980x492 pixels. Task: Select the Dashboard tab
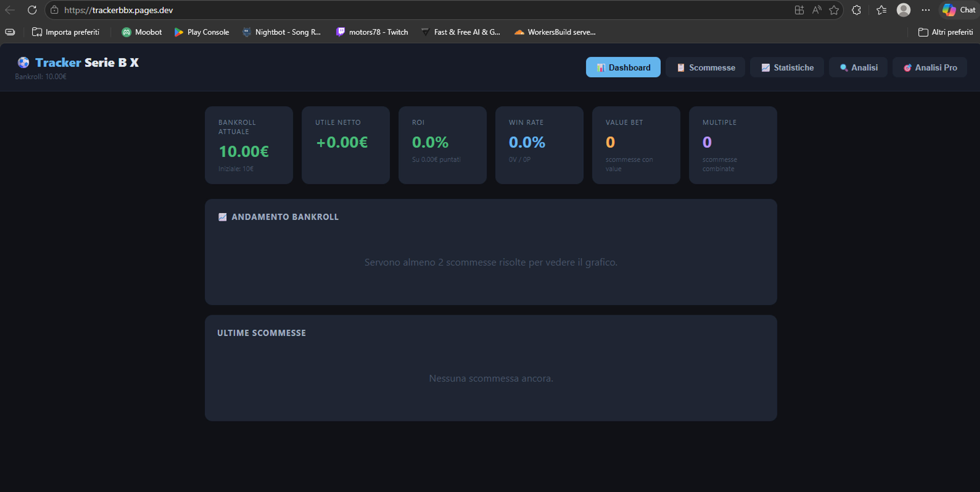(623, 67)
